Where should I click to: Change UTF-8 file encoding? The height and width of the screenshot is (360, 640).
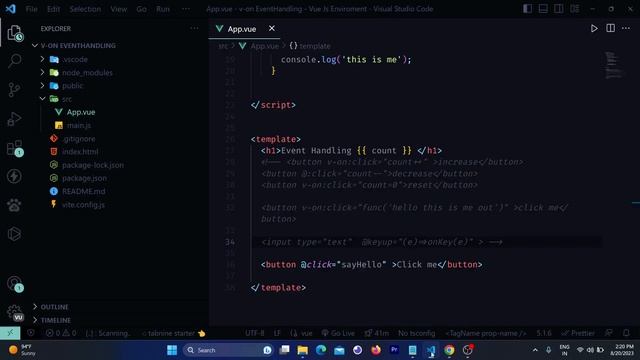pos(255,333)
